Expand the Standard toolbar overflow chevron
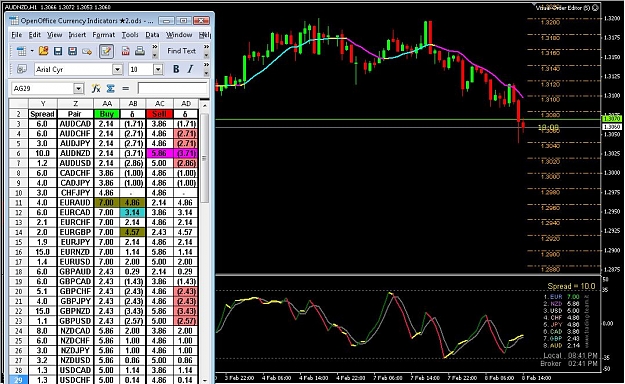The height and width of the screenshot is (384, 625). tap(155, 47)
